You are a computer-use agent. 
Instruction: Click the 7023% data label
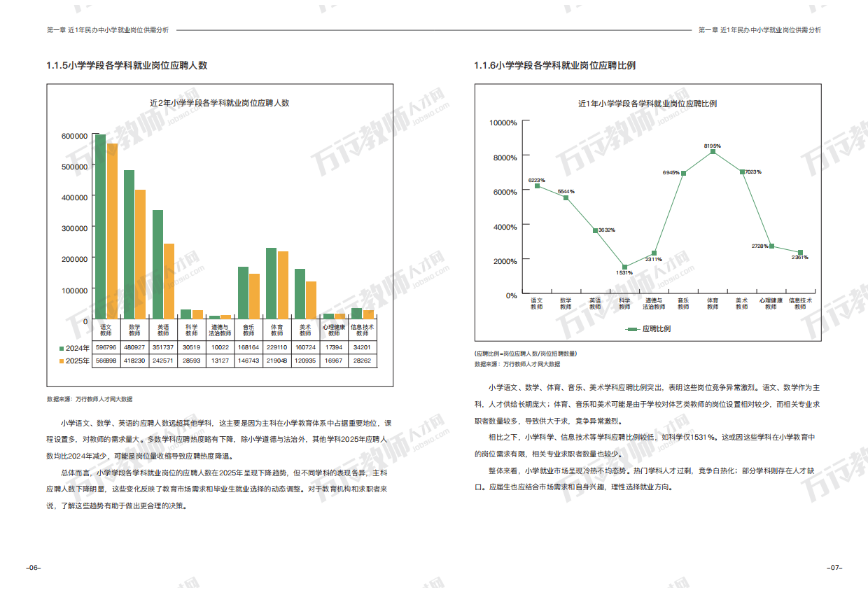coord(753,172)
